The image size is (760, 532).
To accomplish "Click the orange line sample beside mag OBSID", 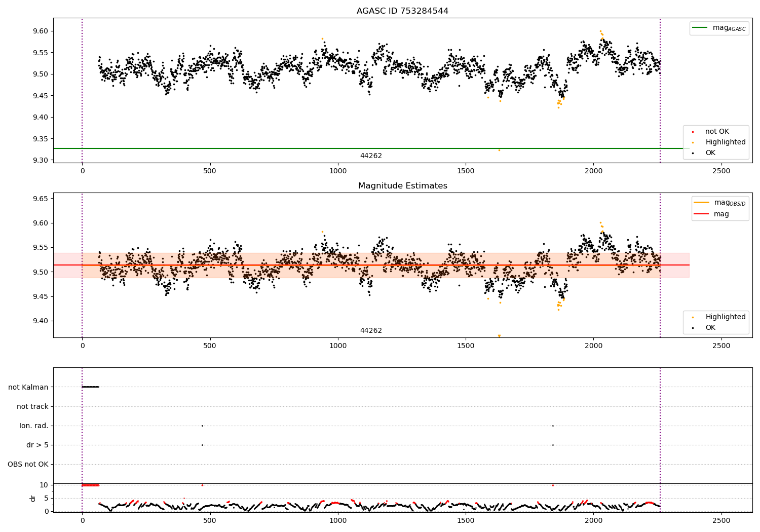I will tap(701, 203).
